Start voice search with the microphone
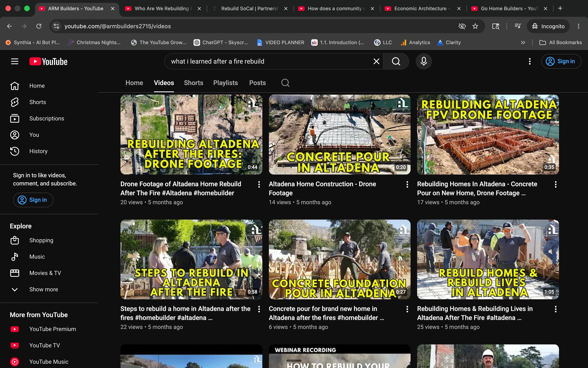Screen dimensions: 588x368 [x=424, y=61]
